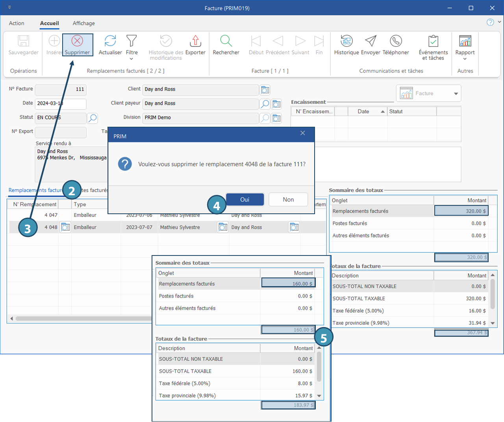Open the Rechercher search tool

pos(226,41)
